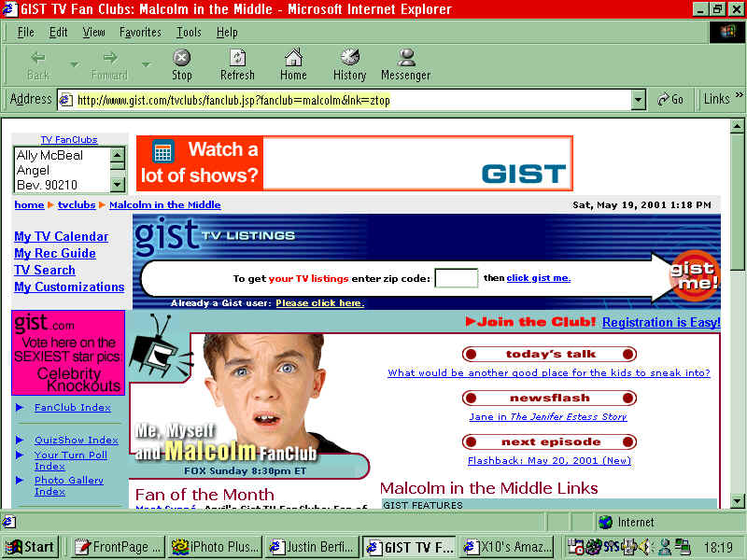This screenshot has width=747, height=560.
Task: Click the calendar icon in Gist banner
Action: pos(162,152)
